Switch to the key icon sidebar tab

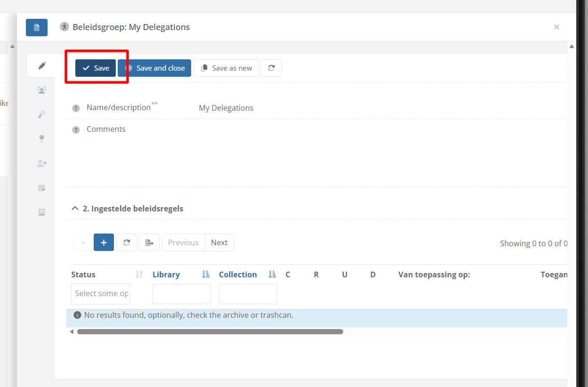pyautogui.click(x=42, y=114)
